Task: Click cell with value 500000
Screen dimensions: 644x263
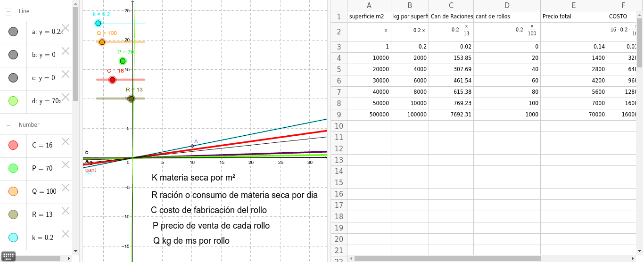Action: (x=369, y=115)
